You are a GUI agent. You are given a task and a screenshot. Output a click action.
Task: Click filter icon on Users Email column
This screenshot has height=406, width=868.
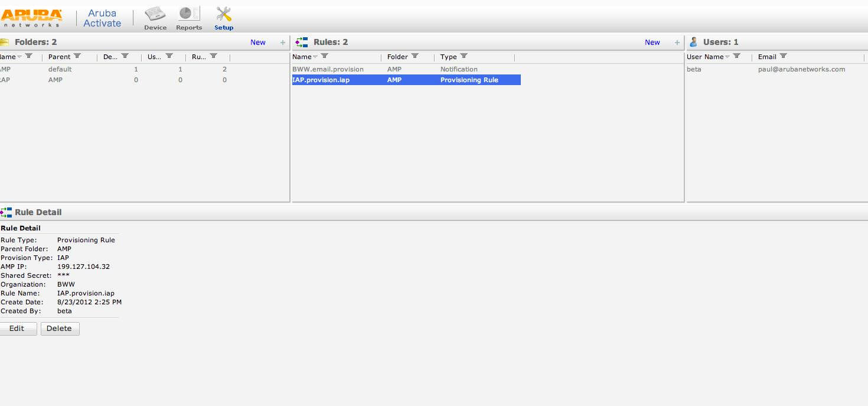point(783,56)
